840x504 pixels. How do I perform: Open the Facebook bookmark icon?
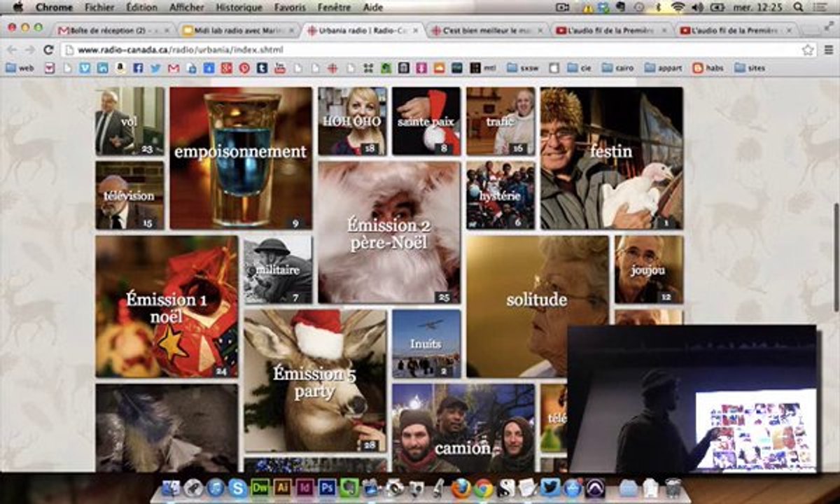tap(138, 68)
